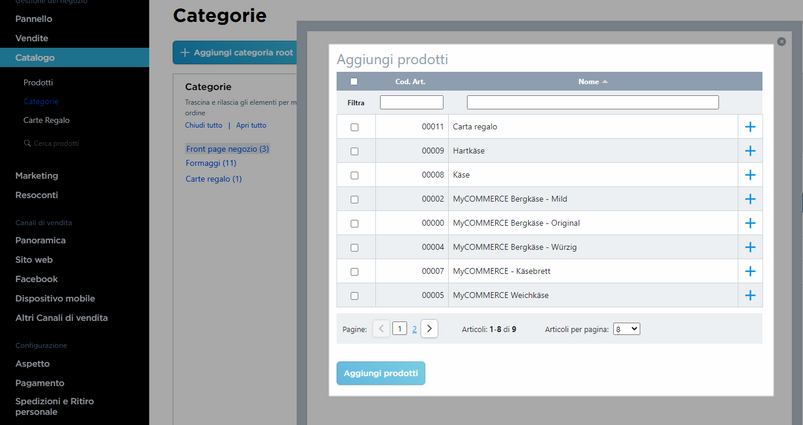This screenshot has height=425, width=803.
Task: Select all products header checkbox
Action: (354, 81)
